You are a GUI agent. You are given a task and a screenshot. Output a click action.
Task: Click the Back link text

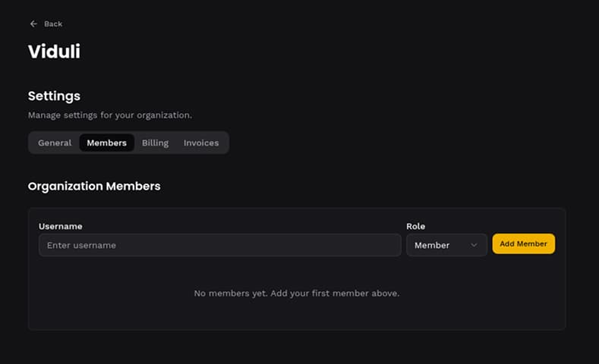(53, 24)
